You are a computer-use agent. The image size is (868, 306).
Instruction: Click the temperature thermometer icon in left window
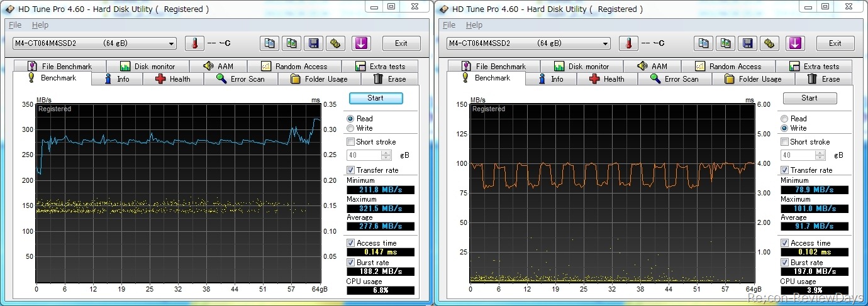[x=194, y=43]
